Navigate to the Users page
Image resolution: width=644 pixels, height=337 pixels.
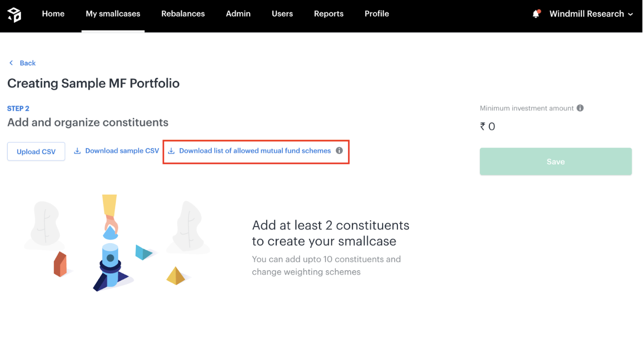pyautogui.click(x=282, y=14)
